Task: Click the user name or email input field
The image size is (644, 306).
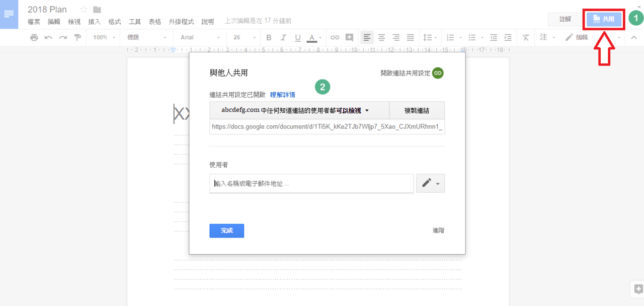Action: (312, 184)
